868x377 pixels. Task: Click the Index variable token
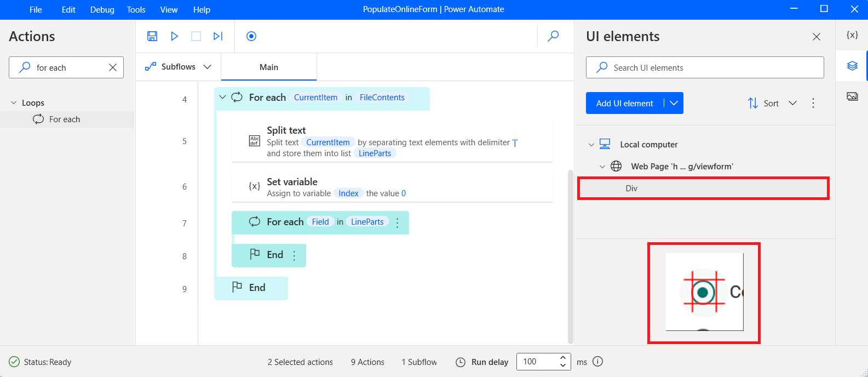tap(348, 193)
